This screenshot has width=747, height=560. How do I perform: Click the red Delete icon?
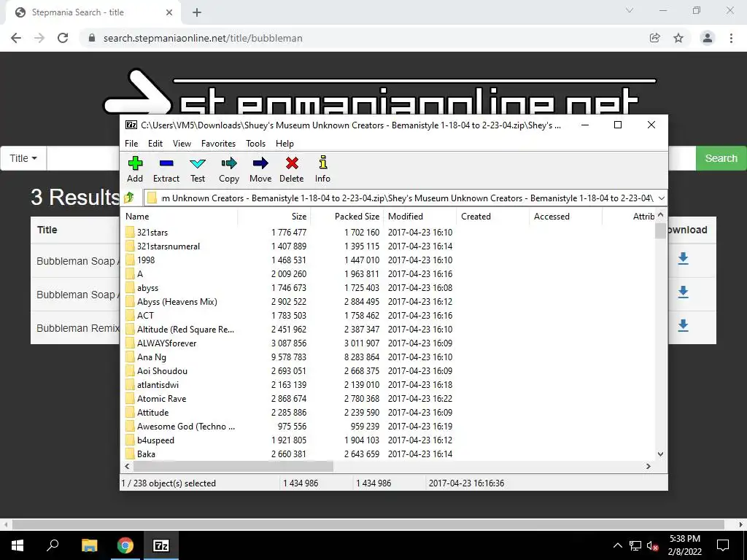coord(292,169)
